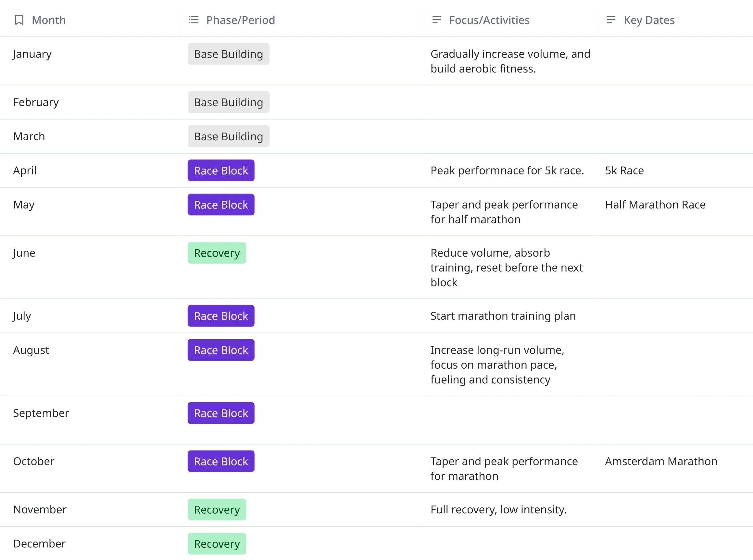This screenshot has height=560, width=753.
Task: Open January's Base Building phase tag
Action: pyautogui.click(x=228, y=54)
